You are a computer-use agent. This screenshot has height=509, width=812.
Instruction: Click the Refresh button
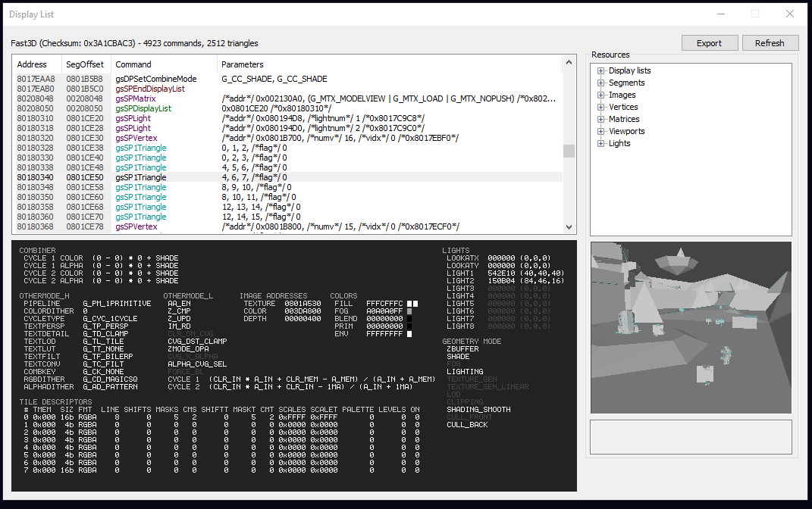point(770,43)
